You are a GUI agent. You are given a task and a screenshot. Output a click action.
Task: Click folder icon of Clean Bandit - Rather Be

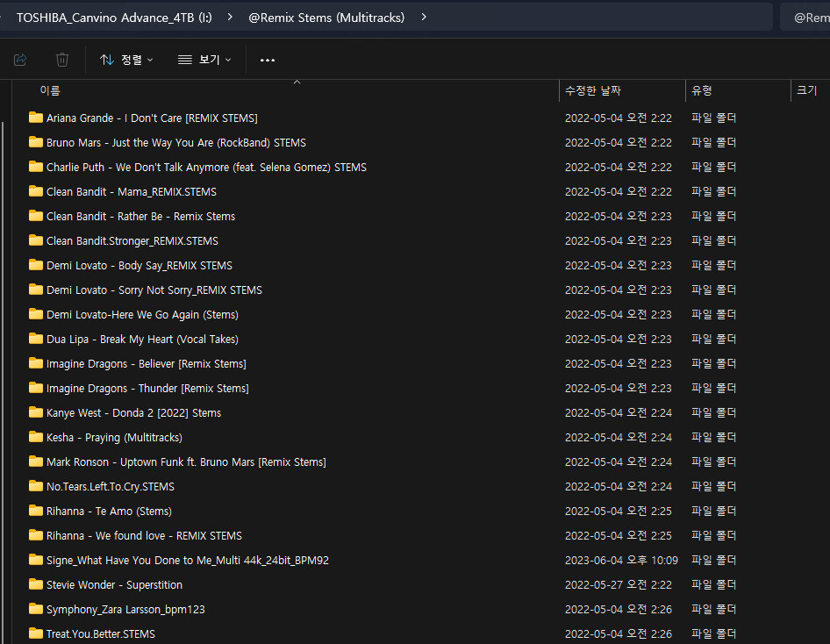36,216
